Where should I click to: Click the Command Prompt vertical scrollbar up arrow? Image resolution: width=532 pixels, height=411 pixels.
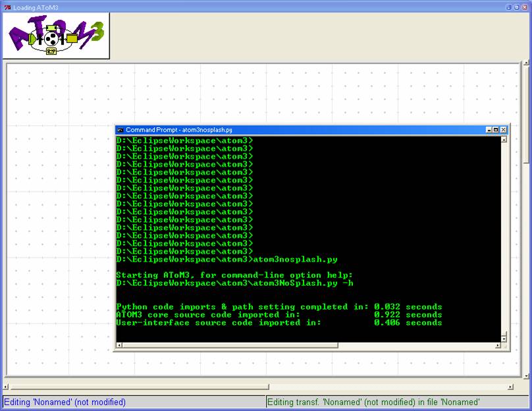(x=504, y=140)
